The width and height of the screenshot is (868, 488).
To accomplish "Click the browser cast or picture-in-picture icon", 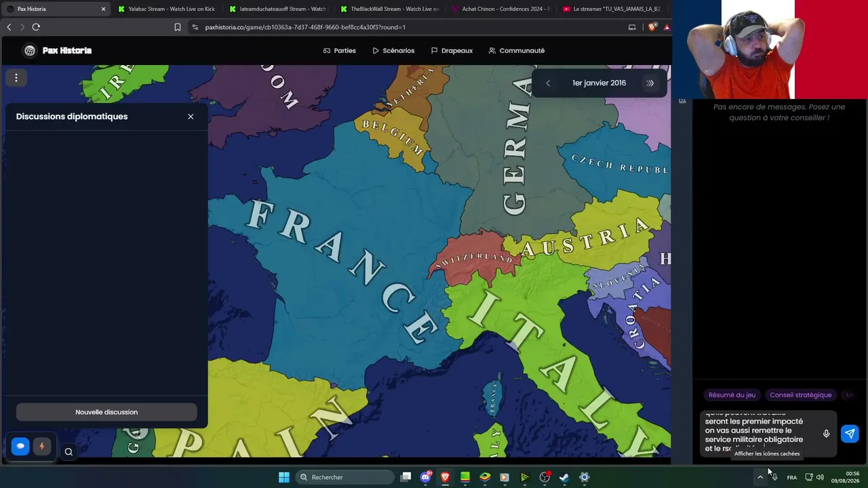I will click(632, 27).
